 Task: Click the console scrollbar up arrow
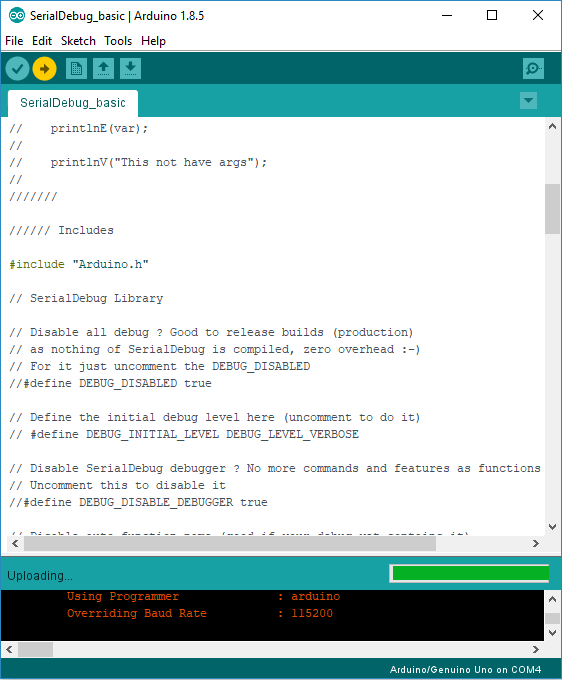[x=552, y=599]
